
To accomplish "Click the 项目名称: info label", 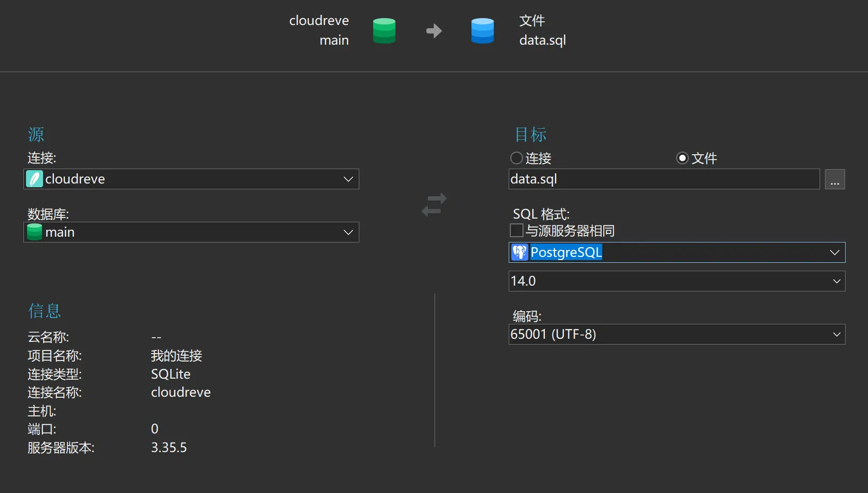I will [55, 356].
